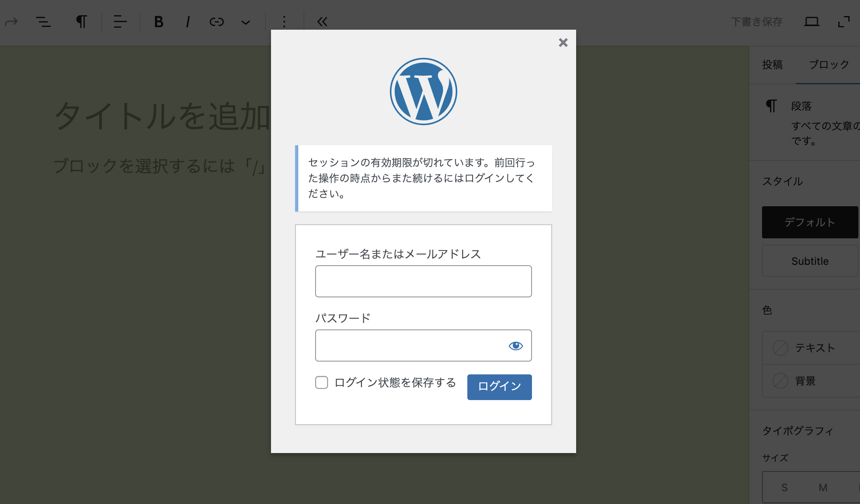Select the デフォルト style button
860x504 pixels.
click(810, 222)
